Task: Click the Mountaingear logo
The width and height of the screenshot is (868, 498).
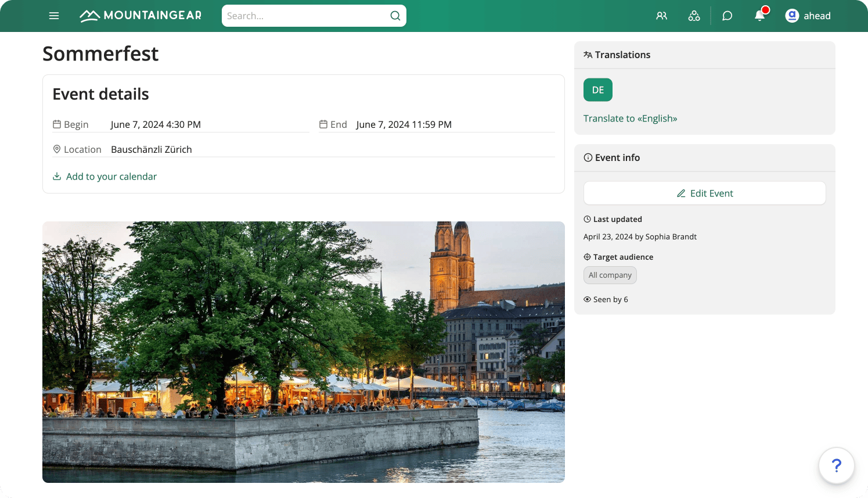Action: 141,16
